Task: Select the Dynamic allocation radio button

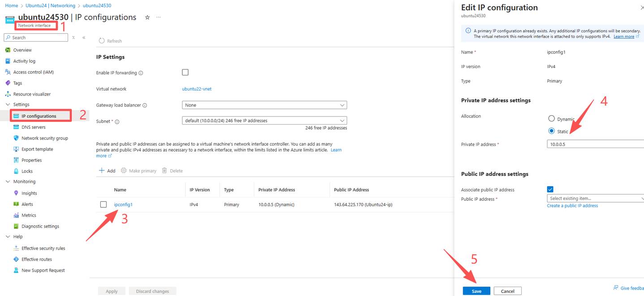Action: pyautogui.click(x=551, y=119)
